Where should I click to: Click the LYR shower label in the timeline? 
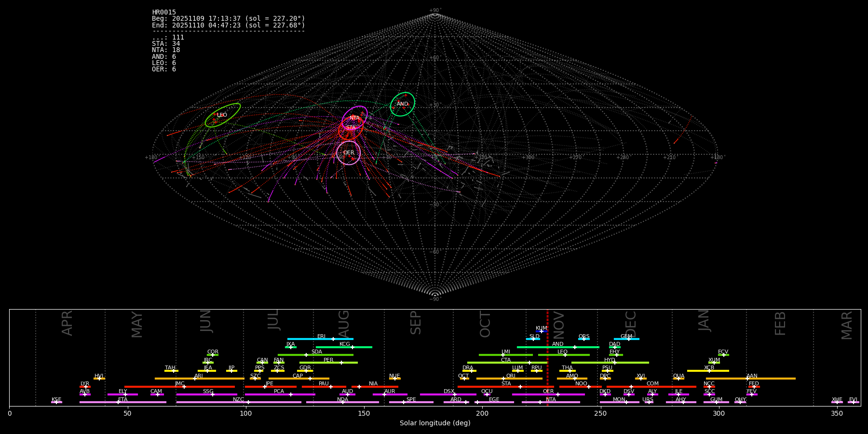85,384
